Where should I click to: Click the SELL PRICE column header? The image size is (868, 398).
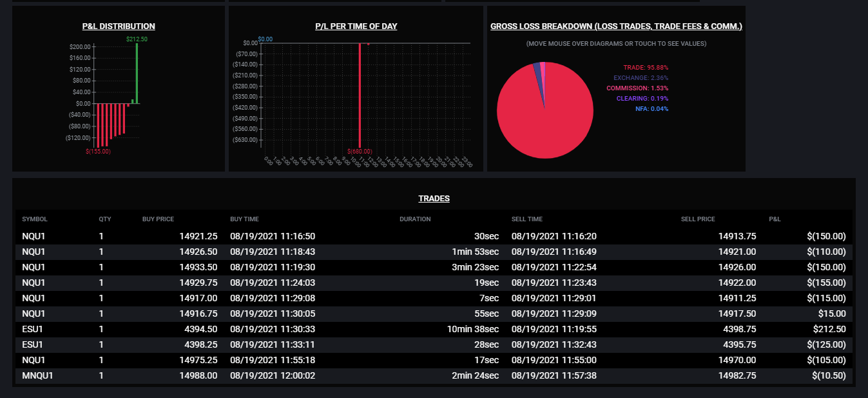[x=698, y=219]
